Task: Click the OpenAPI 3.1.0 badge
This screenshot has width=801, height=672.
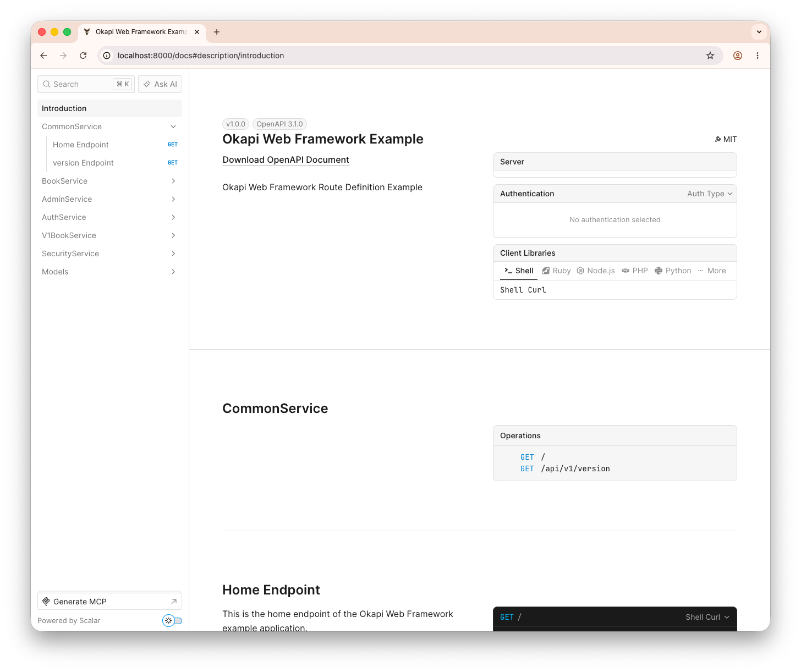Action: coord(279,124)
